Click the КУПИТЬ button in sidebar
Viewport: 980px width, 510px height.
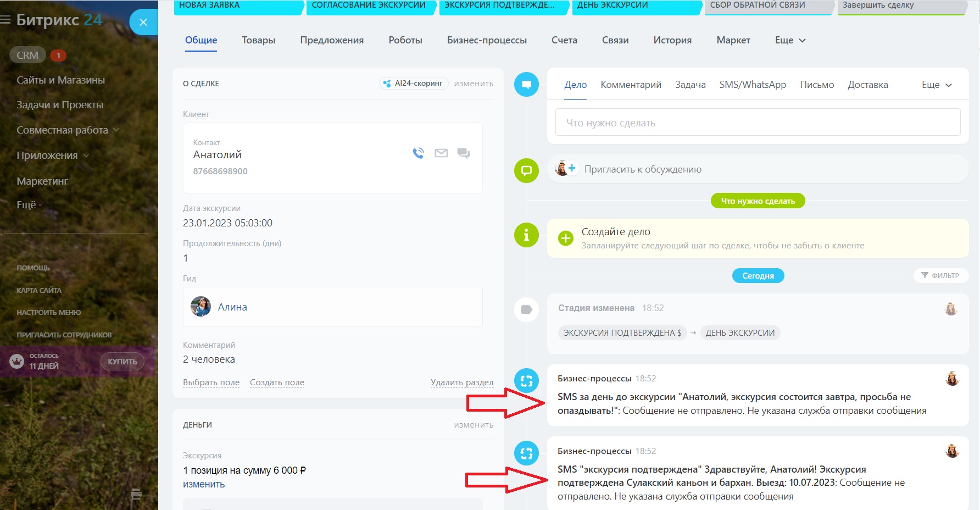[x=122, y=362]
